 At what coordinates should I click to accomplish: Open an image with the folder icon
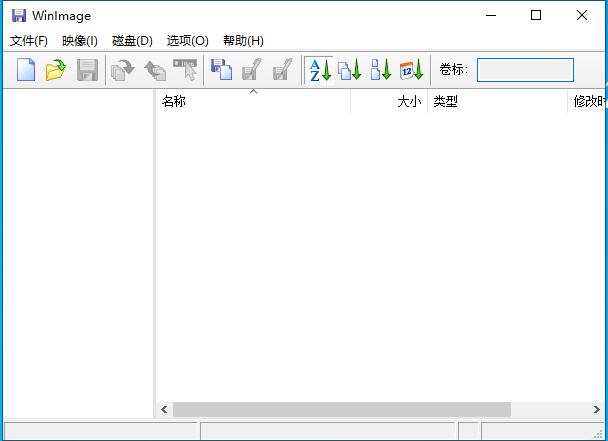tap(56, 70)
